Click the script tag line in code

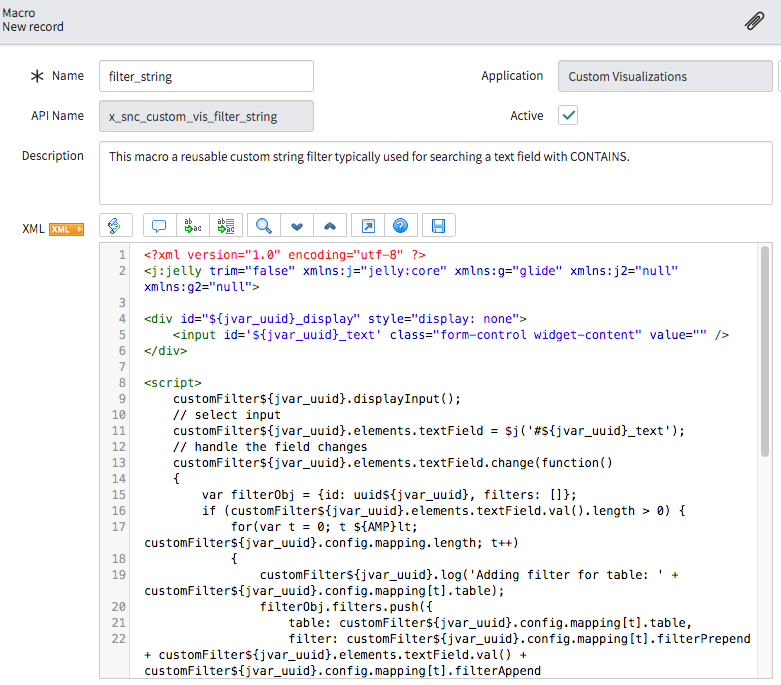click(173, 382)
